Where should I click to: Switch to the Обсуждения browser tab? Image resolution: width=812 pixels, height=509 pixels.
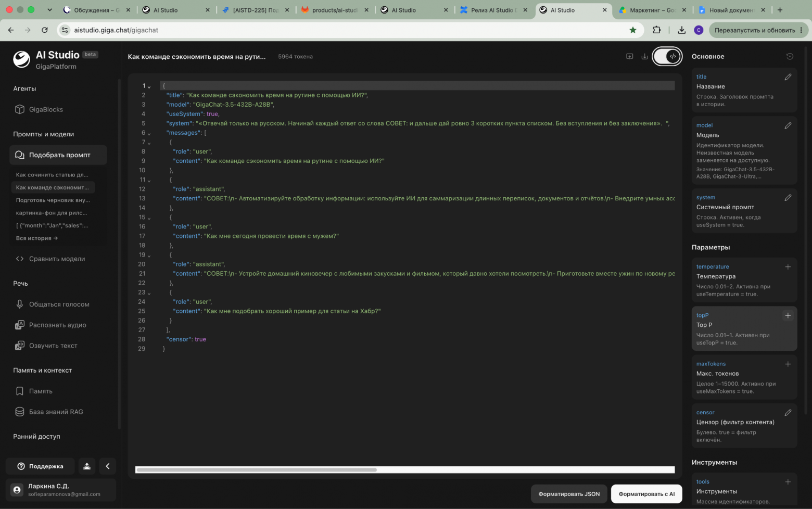96,10
